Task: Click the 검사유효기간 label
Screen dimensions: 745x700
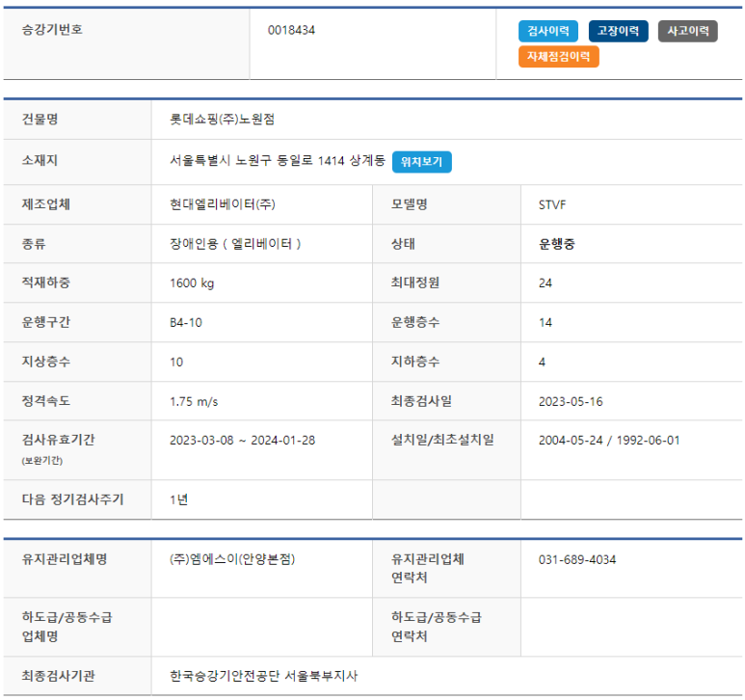Action: pyautogui.click(x=59, y=440)
